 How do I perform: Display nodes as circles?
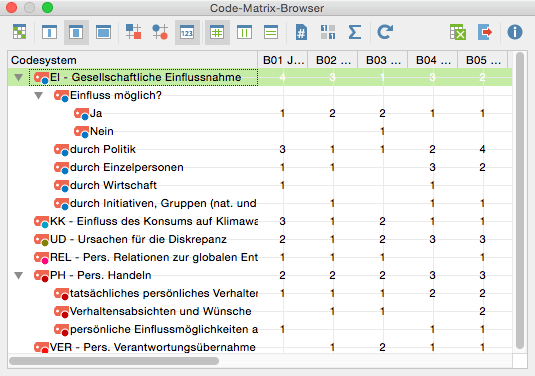coord(160,32)
